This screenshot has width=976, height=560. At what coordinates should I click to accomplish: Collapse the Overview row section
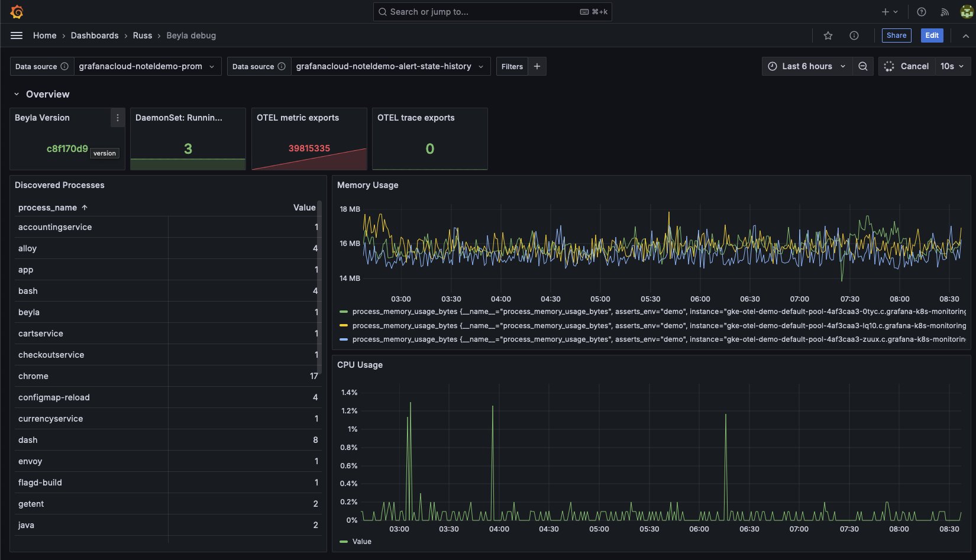pos(17,94)
